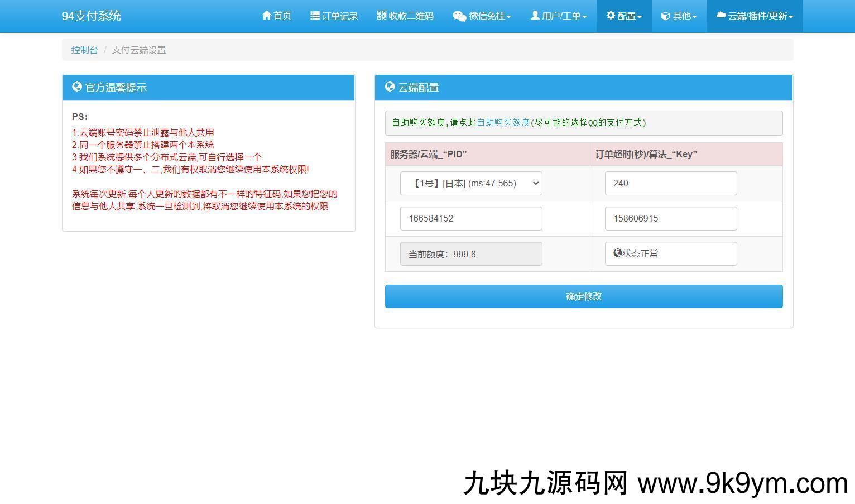Viewport: 855px width, 504px height.
Task: Click the home icon in navbar
Action: coord(266,16)
